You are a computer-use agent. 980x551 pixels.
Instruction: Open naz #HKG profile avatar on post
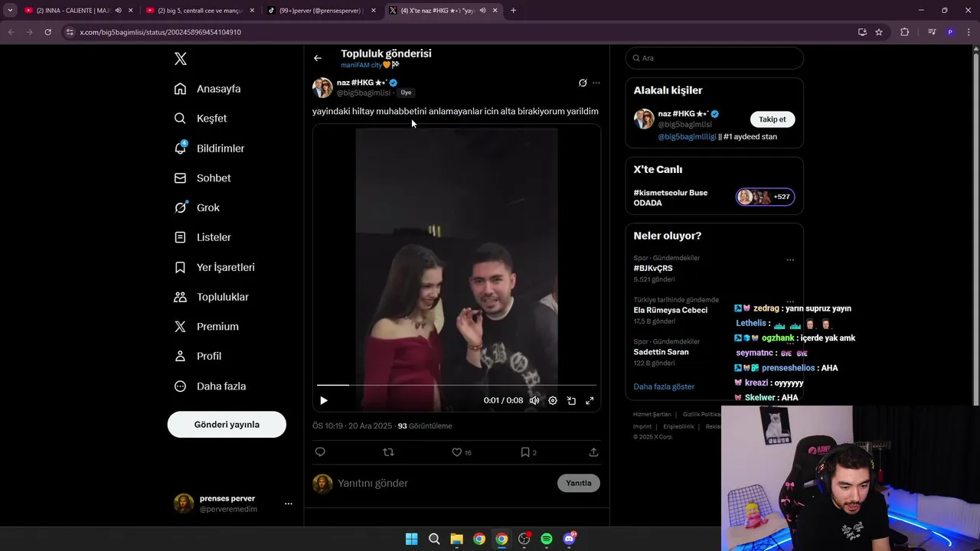pos(322,87)
